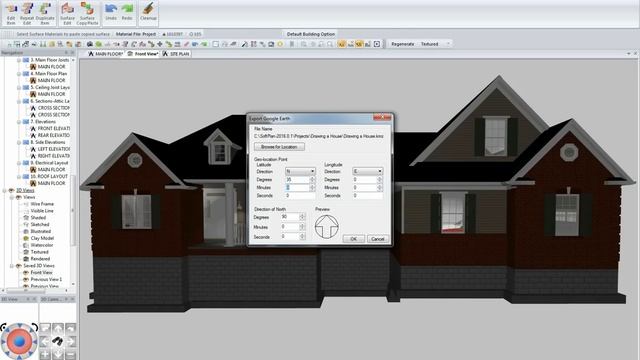
Task: Click the Latitude Minutes spinner
Action: point(312,188)
